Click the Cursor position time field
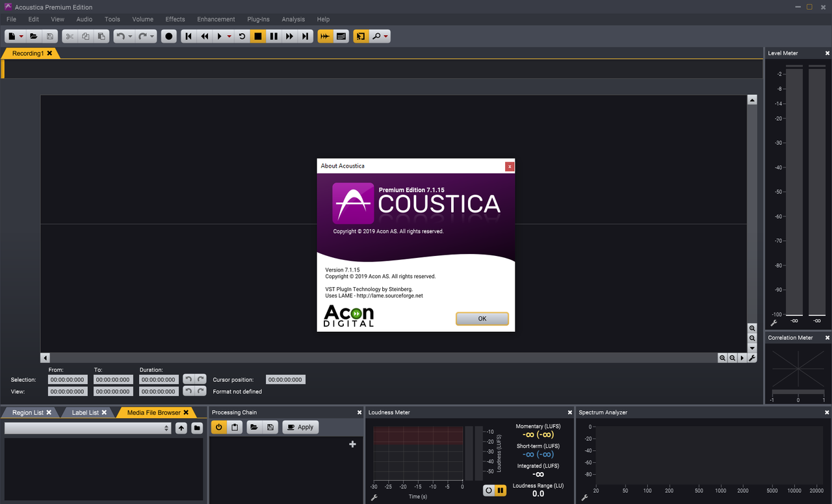832x504 pixels. tap(285, 380)
